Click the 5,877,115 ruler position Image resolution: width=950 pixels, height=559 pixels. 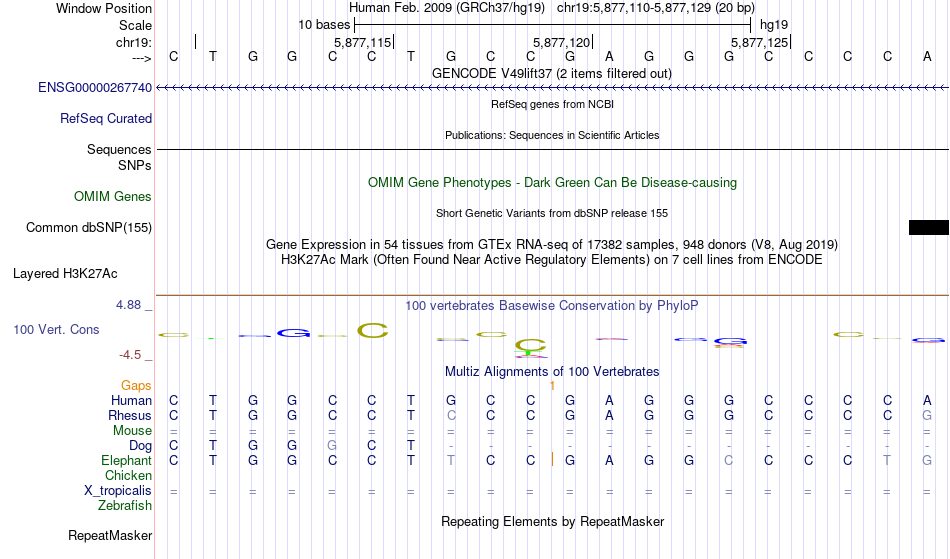coord(363,42)
